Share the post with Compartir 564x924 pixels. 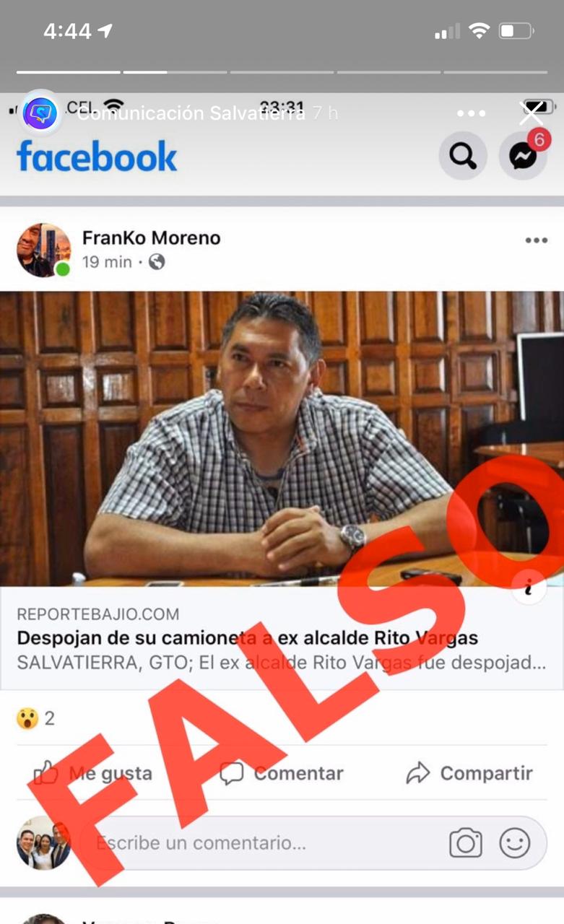coord(469,773)
